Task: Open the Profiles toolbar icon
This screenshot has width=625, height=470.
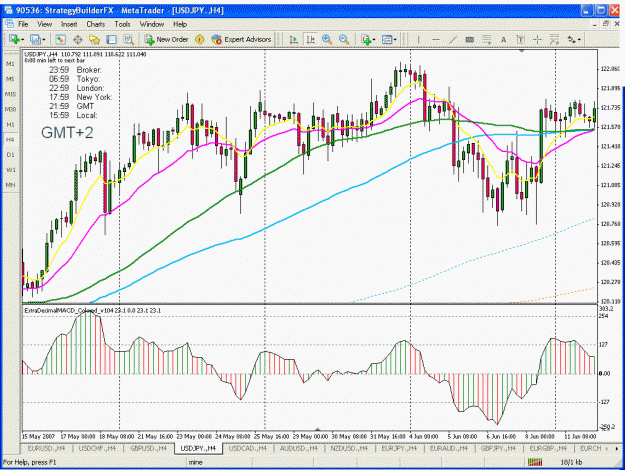Action: (x=35, y=39)
